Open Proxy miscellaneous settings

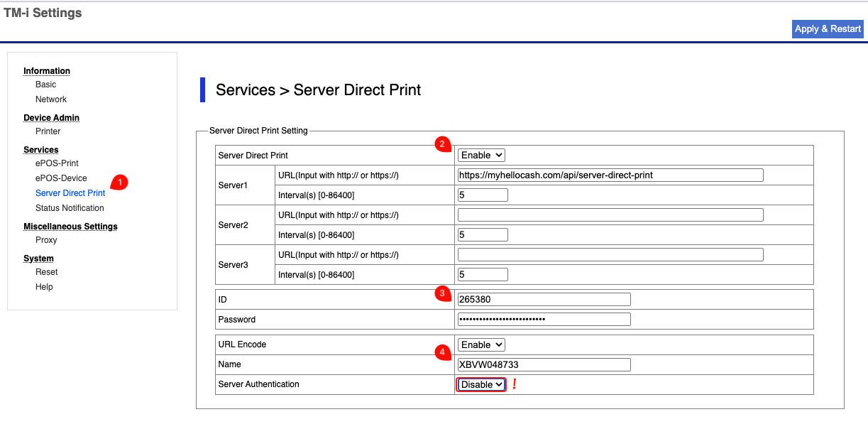[46, 240]
